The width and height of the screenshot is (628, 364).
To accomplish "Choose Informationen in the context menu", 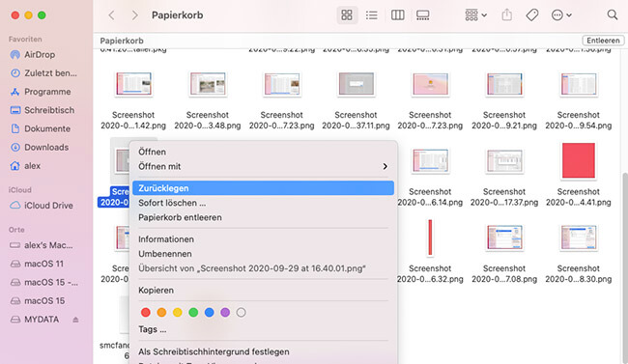I will click(263, 239).
